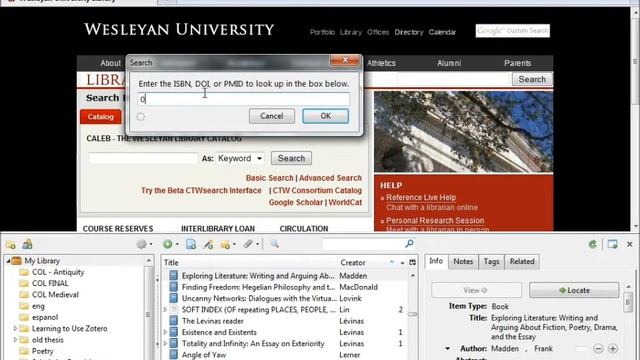Screen dimensions: 640x360
Task: Click the CALEB catalog keyword input field
Action: [x=143, y=158]
